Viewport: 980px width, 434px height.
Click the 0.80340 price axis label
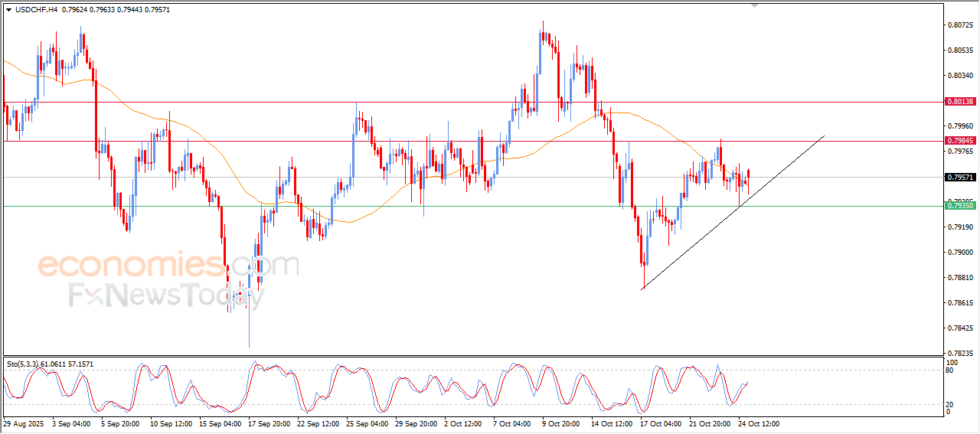click(959, 76)
